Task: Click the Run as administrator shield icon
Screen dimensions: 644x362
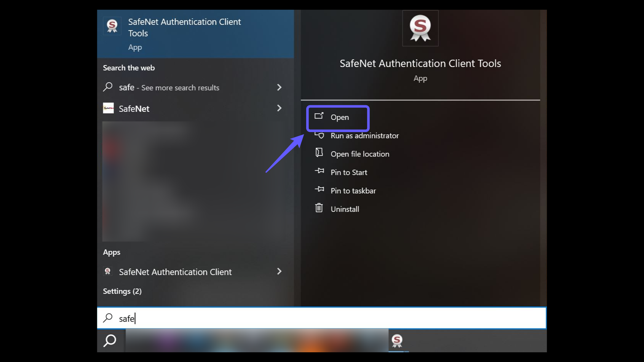Action: click(x=319, y=135)
